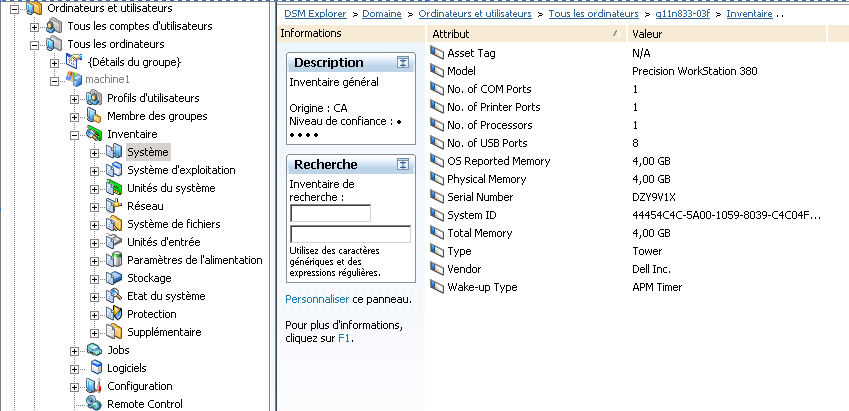Expand the Réseau node
The width and height of the screenshot is (849, 411).
(94, 207)
